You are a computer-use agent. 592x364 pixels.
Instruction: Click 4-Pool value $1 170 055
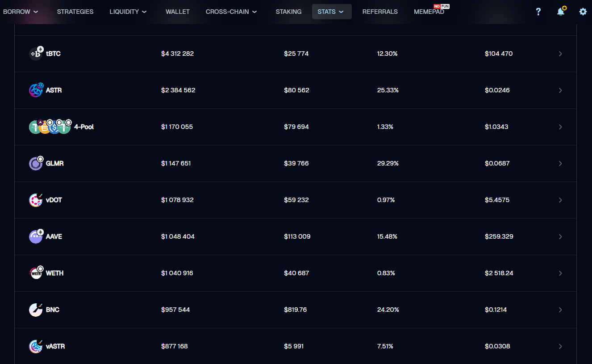click(x=177, y=127)
